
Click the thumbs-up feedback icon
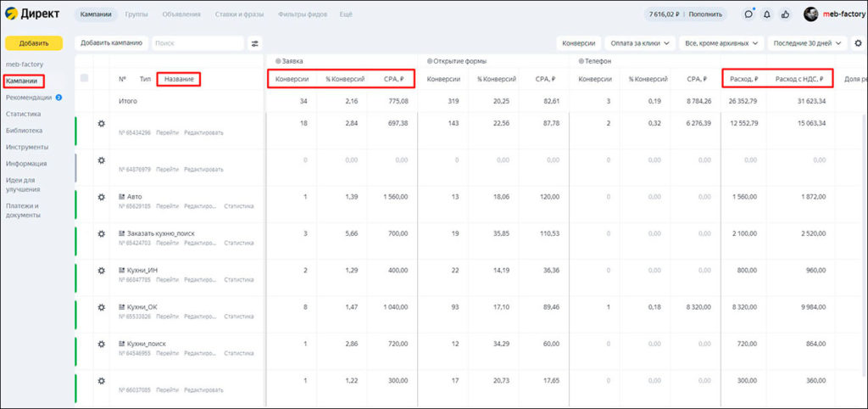(x=785, y=14)
